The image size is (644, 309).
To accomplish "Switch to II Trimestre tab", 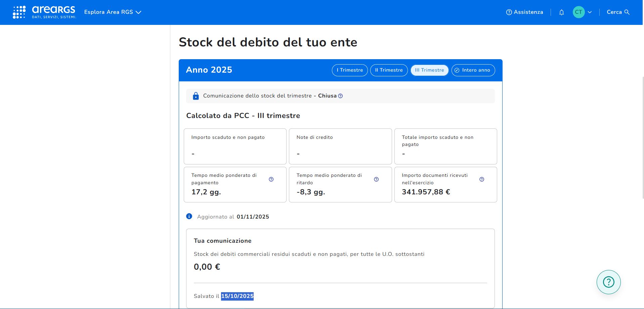I will 389,70.
